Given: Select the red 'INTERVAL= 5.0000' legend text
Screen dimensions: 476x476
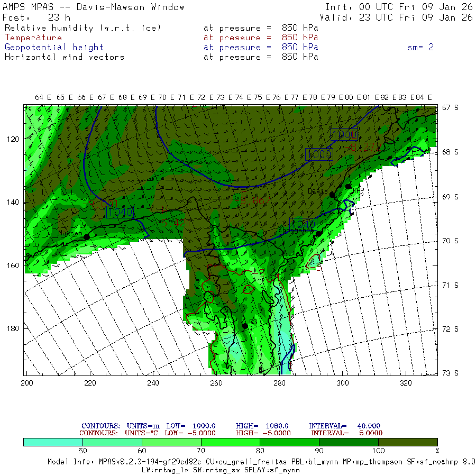Looking at the screenshot, I should pyautogui.click(x=346, y=433).
